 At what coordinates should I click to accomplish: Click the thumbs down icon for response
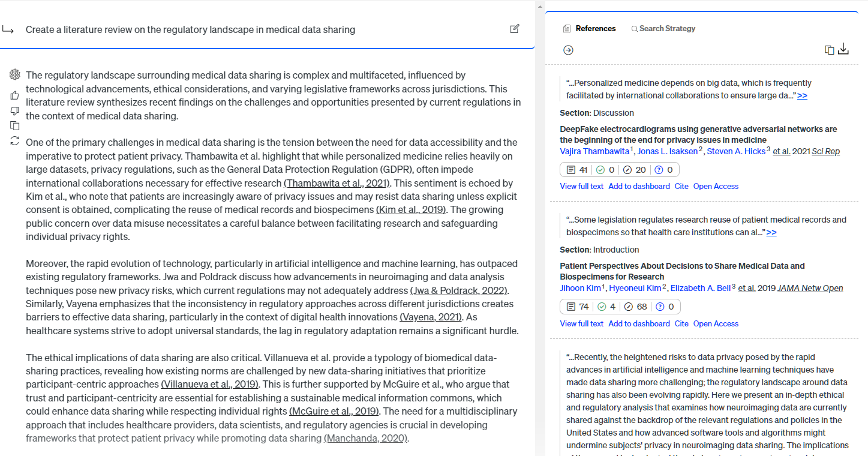(x=15, y=111)
